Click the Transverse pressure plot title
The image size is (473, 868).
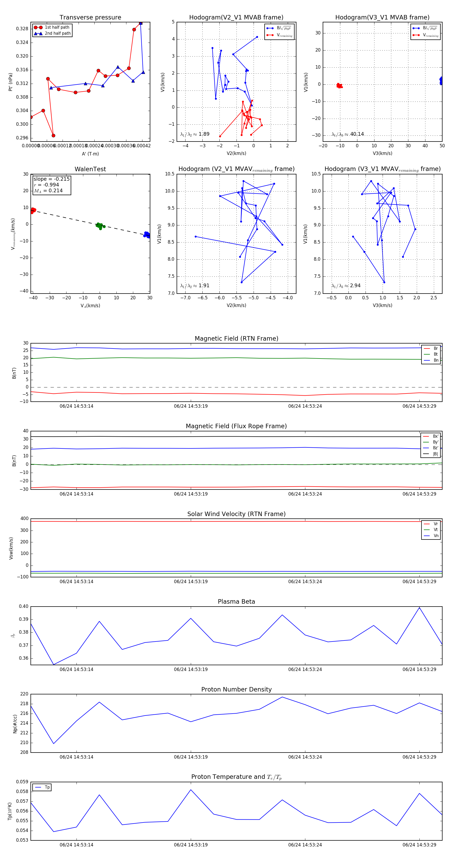[90, 18]
